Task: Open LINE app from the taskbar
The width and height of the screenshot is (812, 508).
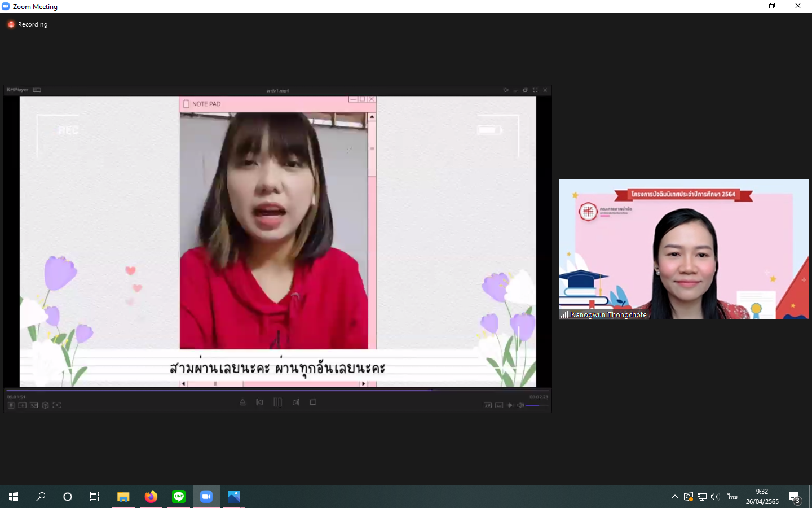Action: (179, 497)
